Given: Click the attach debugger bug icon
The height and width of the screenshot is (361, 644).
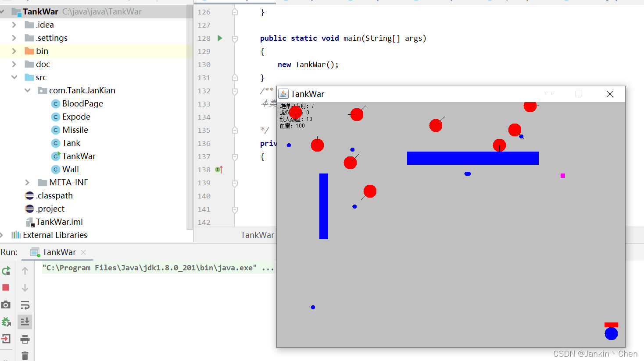Looking at the screenshot, I should 6,322.
